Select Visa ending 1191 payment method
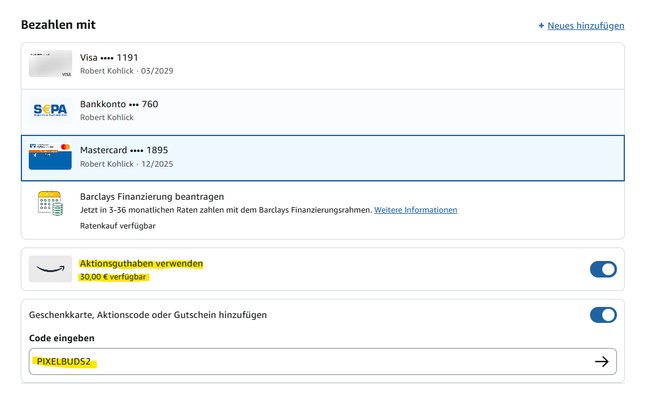Image resolution: width=650 pixels, height=397 pixels. click(323, 66)
